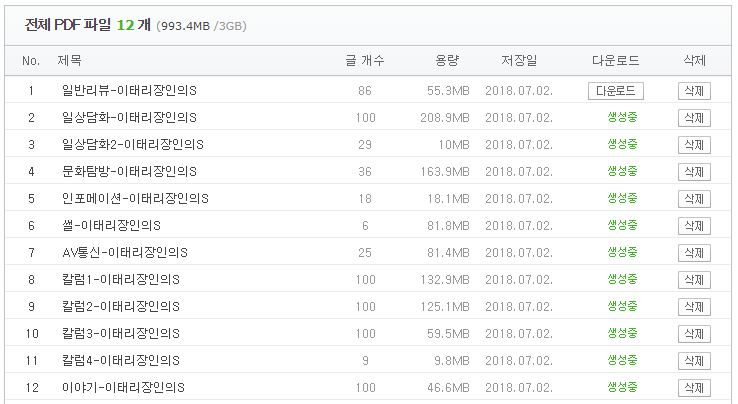The image size is (738, 404).
Task: Select the title 인포메이션-이태리장인의S
Action: pos(135,199)
